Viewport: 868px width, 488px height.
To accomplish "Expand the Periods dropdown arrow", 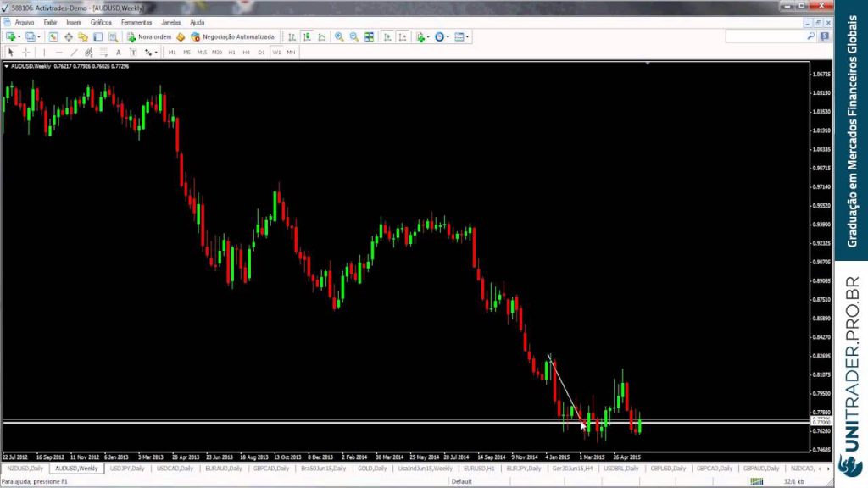I will click(448, 37).
